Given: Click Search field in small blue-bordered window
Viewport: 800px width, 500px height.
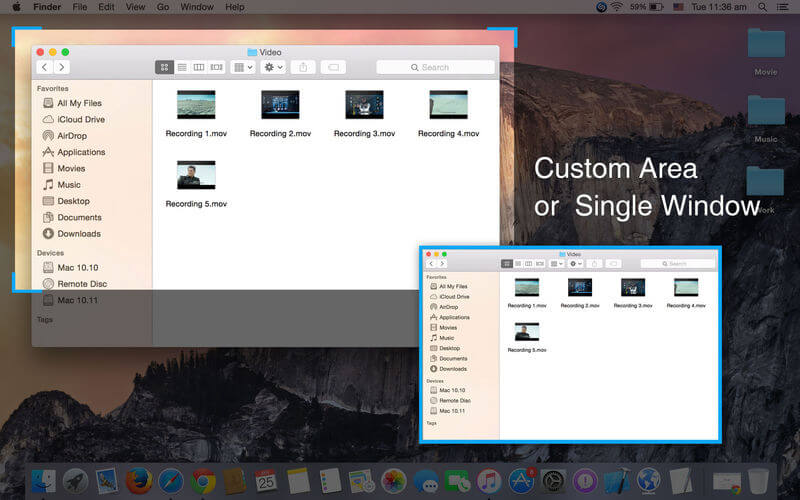Looking at the screenshot, I should click(678, 264).
